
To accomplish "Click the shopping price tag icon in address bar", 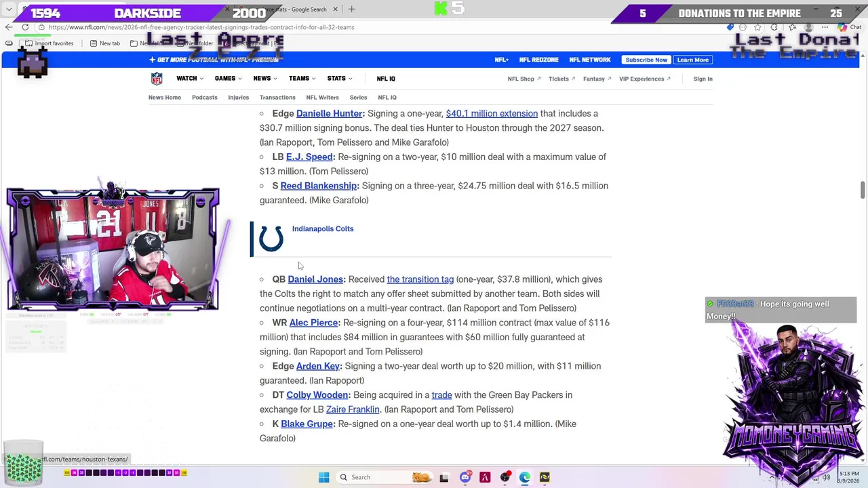I will [730, 27].
